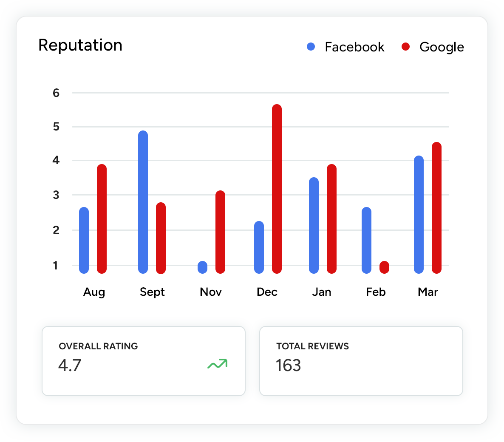The image size is (504, 442).
Task: Click the 4.7 overall rating value
Action: pos(70,365)
